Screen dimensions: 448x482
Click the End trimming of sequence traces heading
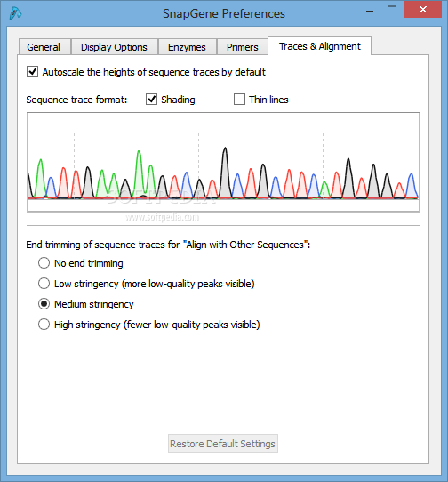tap(168, 245)
